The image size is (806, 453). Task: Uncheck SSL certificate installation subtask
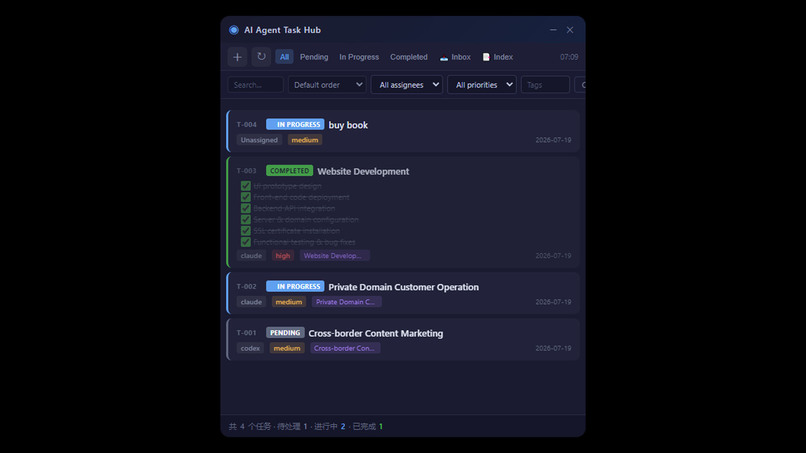[x=246, y=231]
